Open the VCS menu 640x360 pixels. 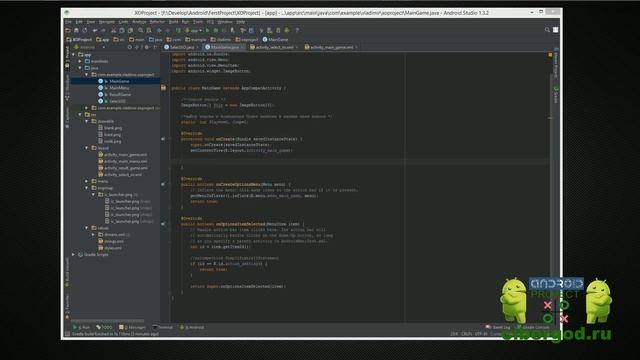pyautogui.click(x=210, y=22)
